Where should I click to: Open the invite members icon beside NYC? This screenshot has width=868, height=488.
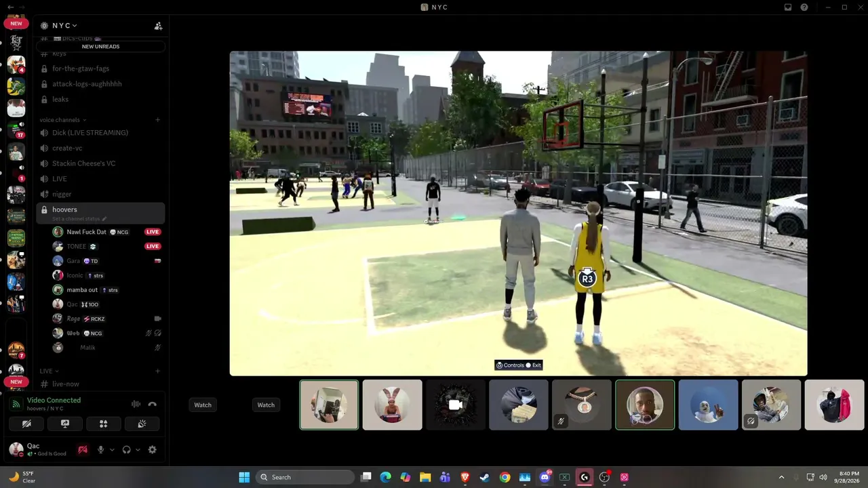click(x=158, y=26)
